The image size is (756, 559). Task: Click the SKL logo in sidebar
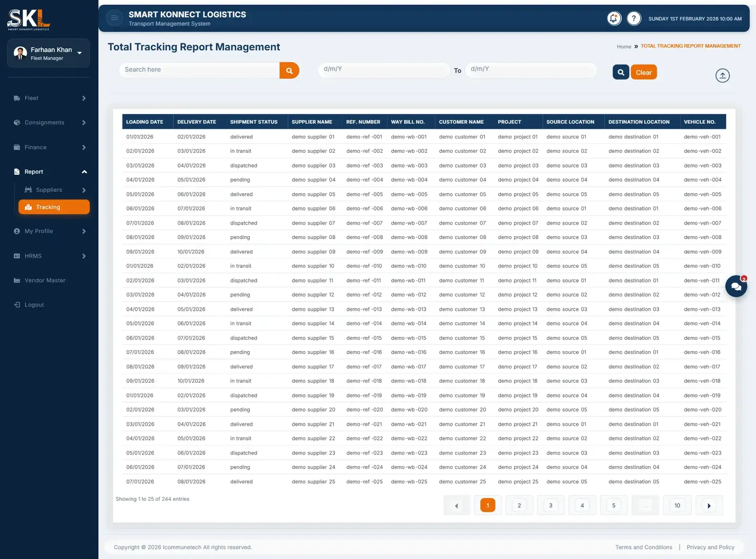[28, 19]
